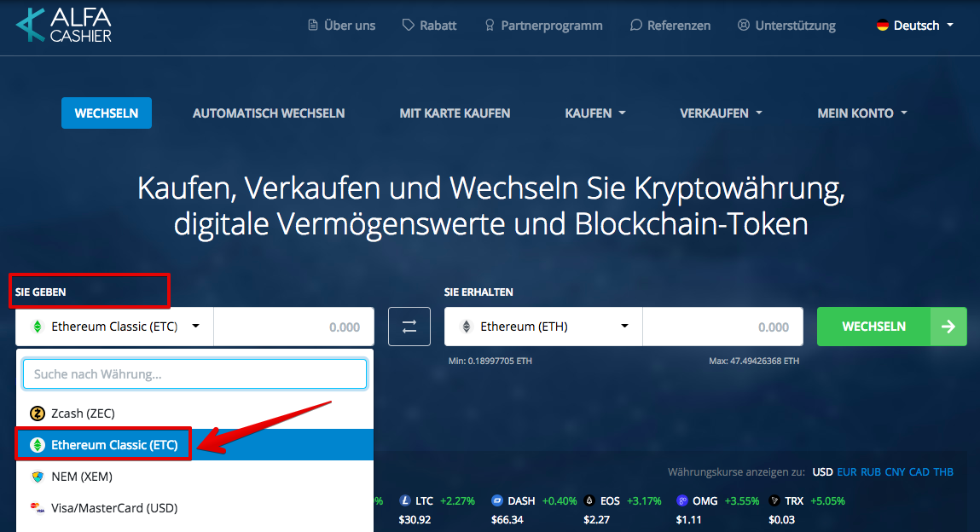This screenshot has width=980, height=532.
Task: Click the badge icon beside Partnerprogramm
Action: point(490,25)
